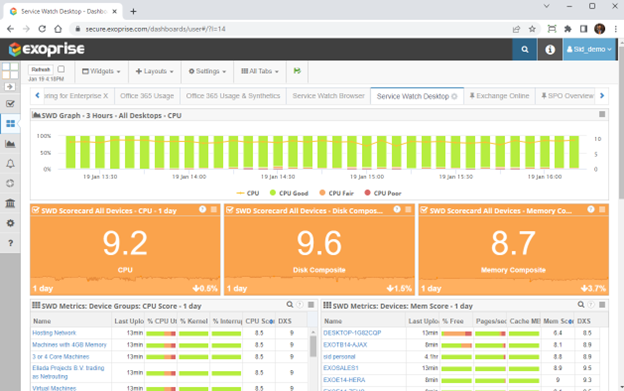Click the browser address bar URL

tap(156, 29)
